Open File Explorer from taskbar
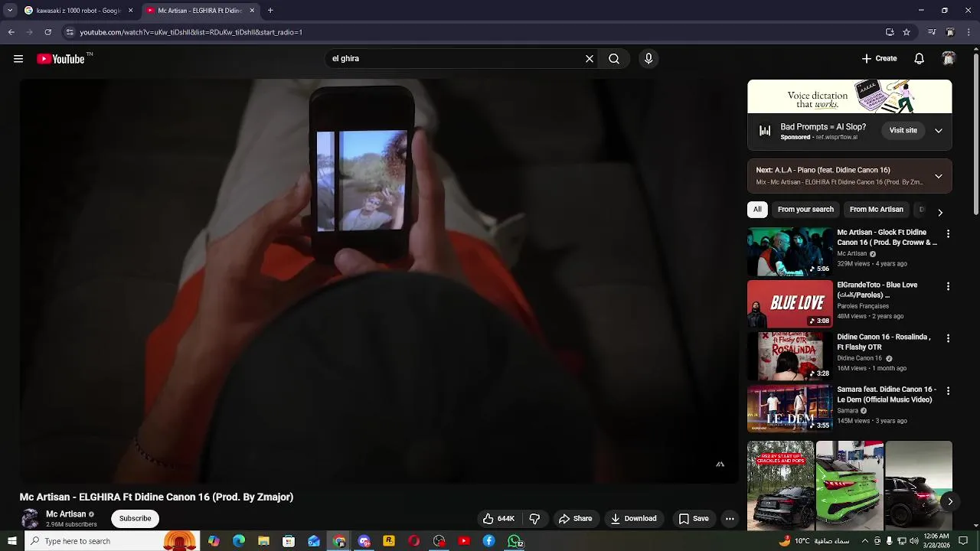 [x=263, y=541]
